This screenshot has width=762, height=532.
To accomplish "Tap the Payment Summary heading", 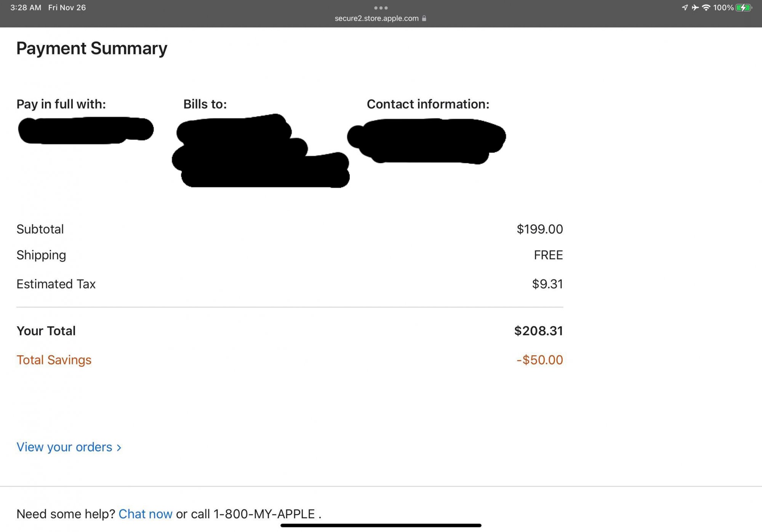I will pyautogui.click(x=92, y=48).
